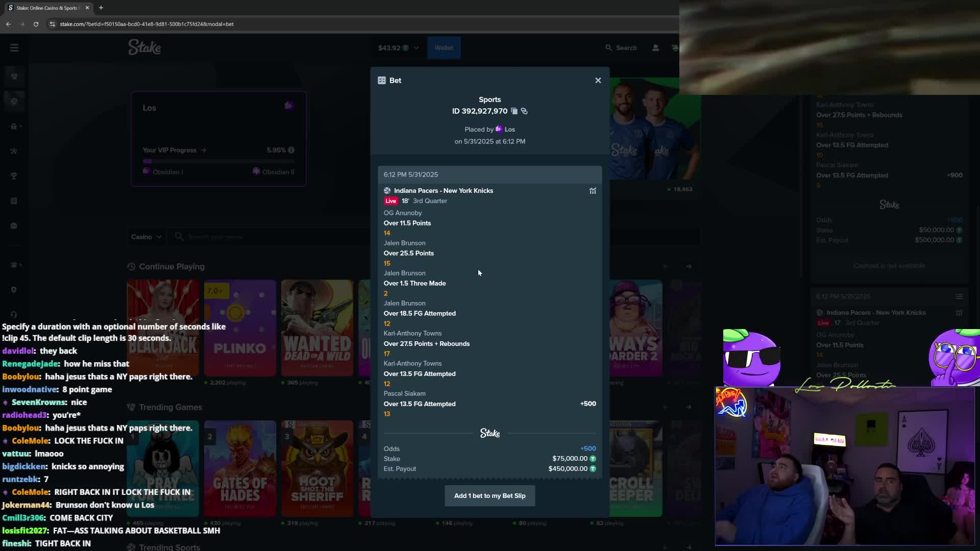Open Continue Playing history icon
Image resolution: width=980 pixels, height=551 pixels.
(x=131, y=267)
